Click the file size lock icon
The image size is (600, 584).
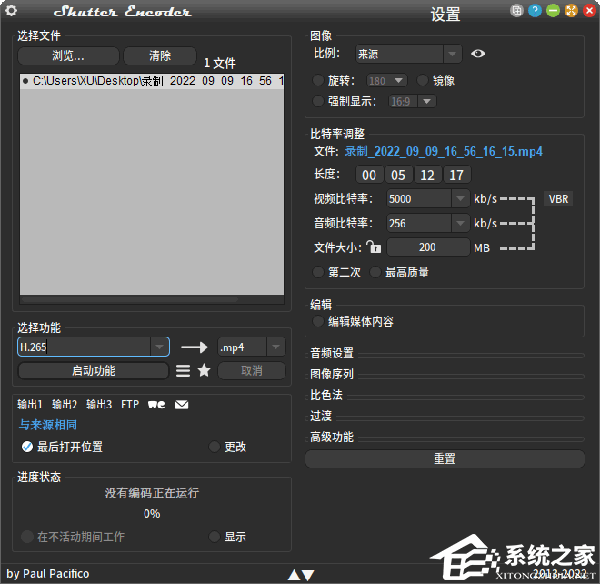[x=373, y=247]
